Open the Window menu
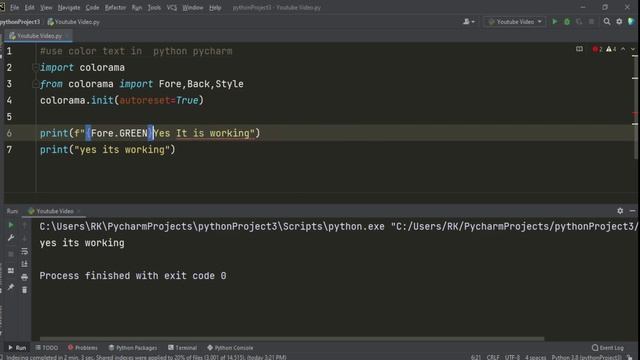This screenshot has height=360, width=640. coord(193,7)
